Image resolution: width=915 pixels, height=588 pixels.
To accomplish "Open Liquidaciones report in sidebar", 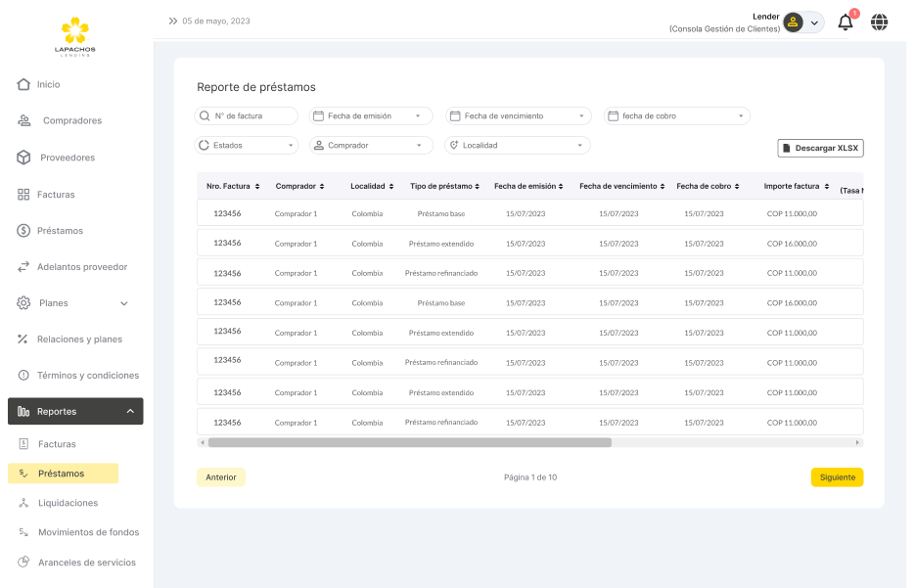I will point(68,503).
